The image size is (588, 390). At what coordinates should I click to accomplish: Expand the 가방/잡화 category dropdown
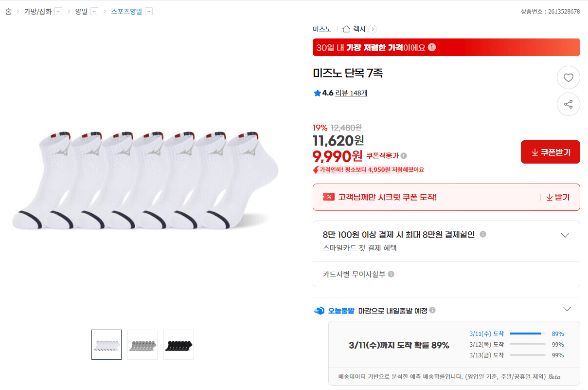58,11
